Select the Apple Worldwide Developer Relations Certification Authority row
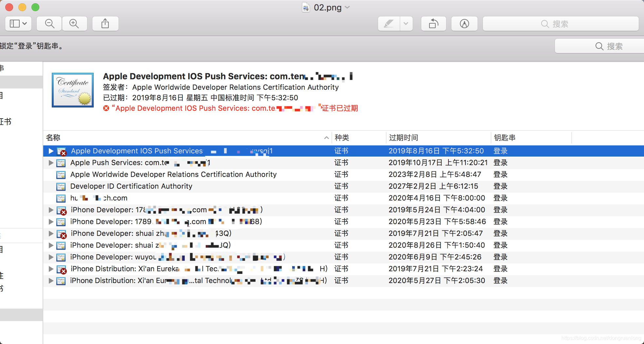This screenshot has width=644, height=344. pyautogui.click(x=344, y=175)
